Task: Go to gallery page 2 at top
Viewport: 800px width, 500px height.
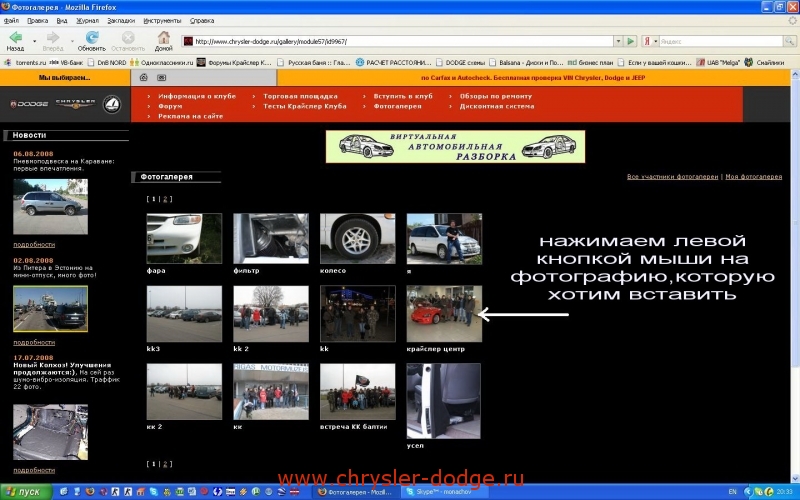Action: pyautogui.click(x=165, y=199)
